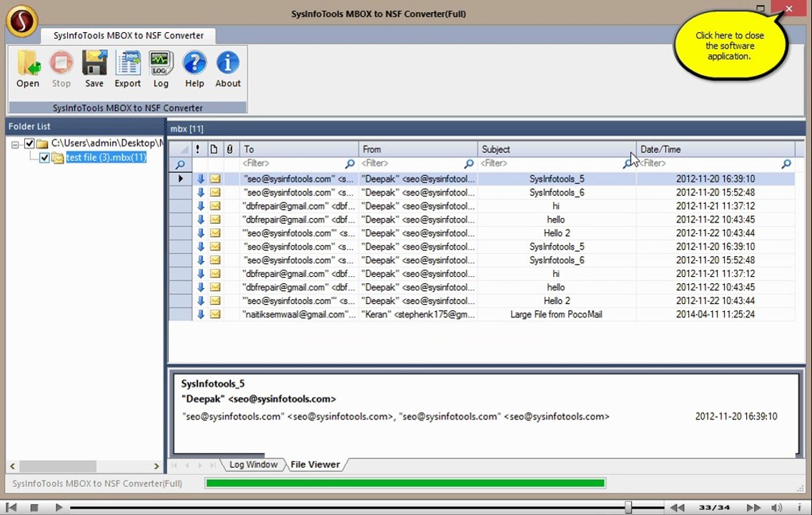Click the green conversion progress bar
812x515 pixels.
[405, 484]
